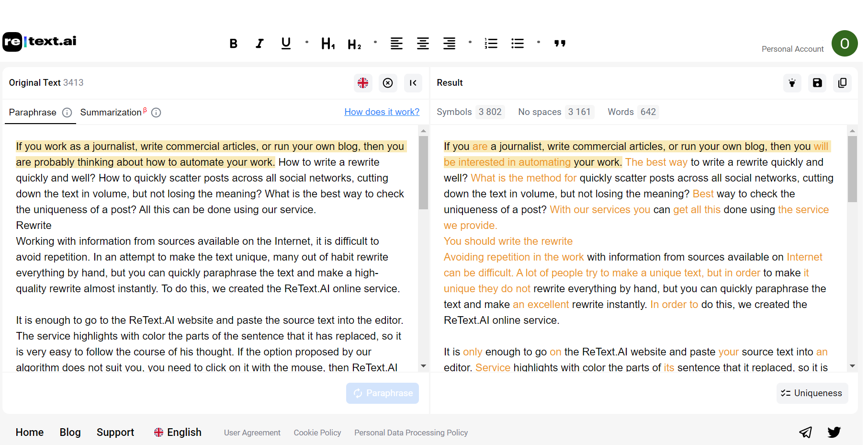This screenshot has width=868, height=445.
Task: Click the highlighted phrase 'With our services you'
Action: click(600, 210)
